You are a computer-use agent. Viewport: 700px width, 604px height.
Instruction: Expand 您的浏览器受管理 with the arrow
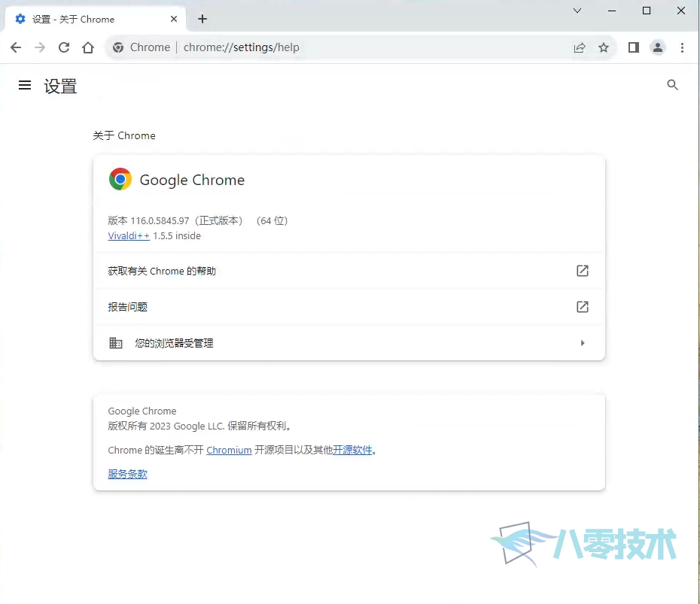(582, 343)
